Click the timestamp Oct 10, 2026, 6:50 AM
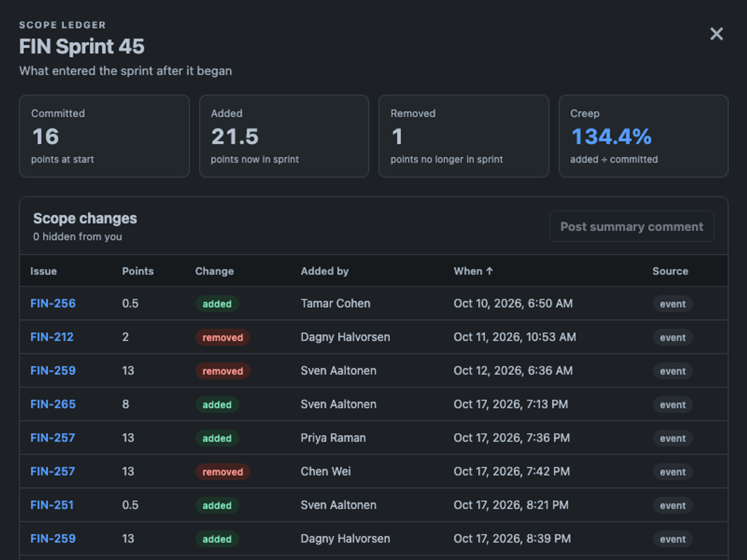The width and height of the screenshot is (747, 560). 513,304
